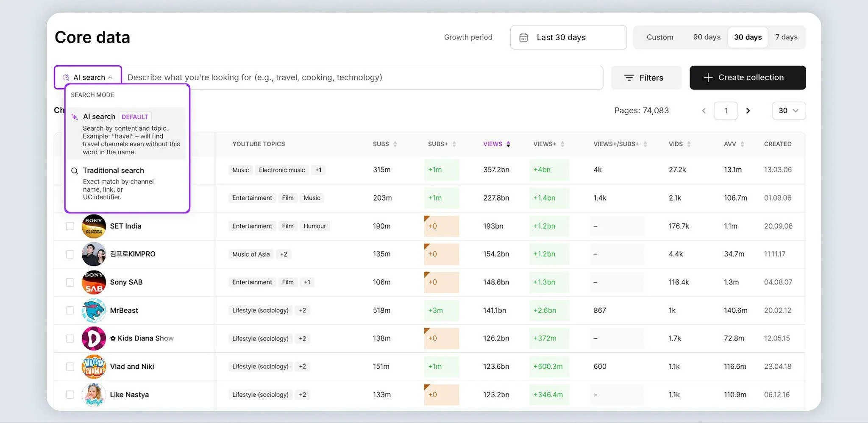
Task: Choose AI search mode option
Action: click(126, 134)
